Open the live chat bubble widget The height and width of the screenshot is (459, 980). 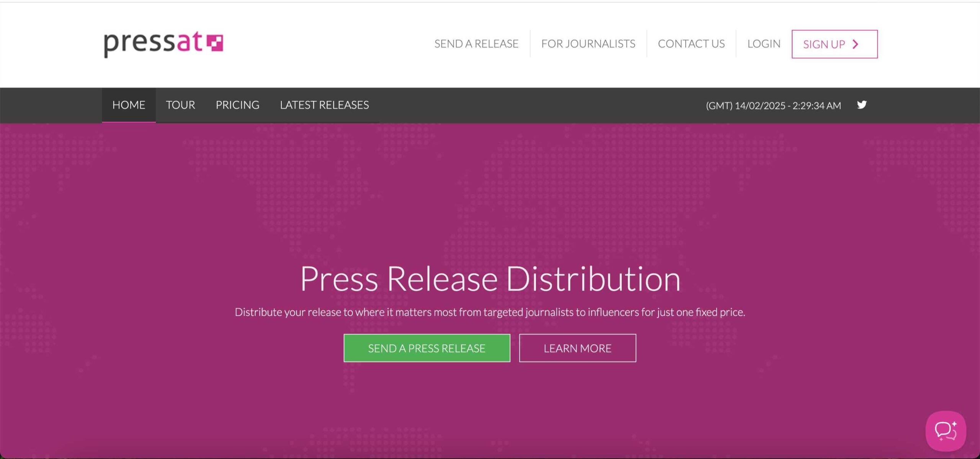945,431
